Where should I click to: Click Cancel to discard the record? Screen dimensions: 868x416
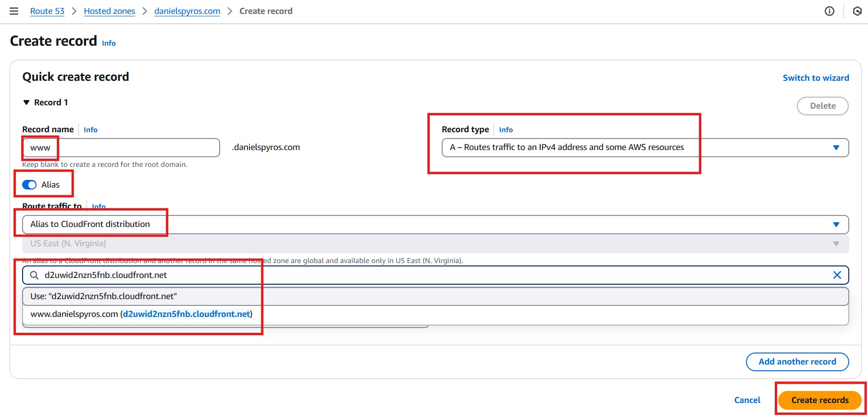(747, 400)
